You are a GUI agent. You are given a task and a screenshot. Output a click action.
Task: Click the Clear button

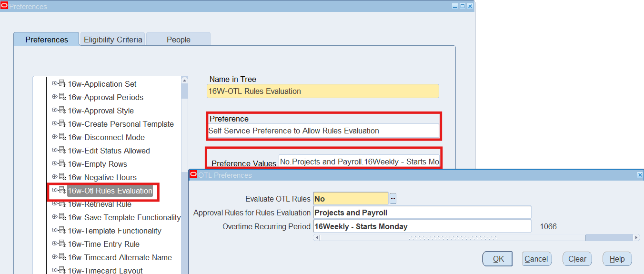click(x=577, y=259)
